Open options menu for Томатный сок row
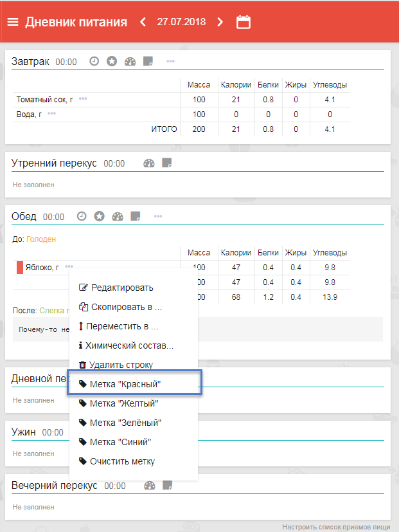 coord(83,99)
